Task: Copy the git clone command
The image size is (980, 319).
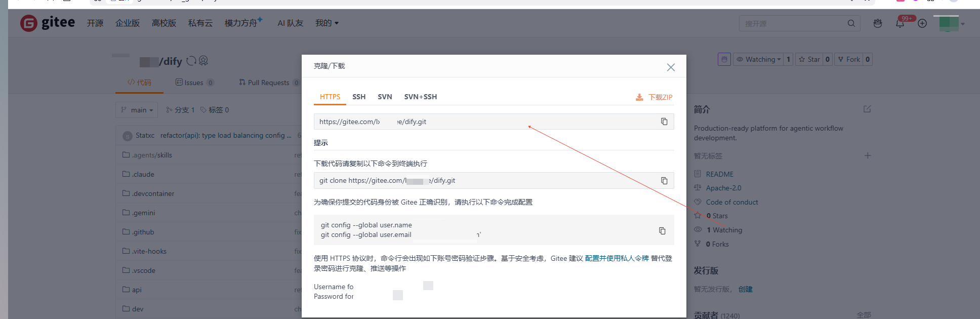Action: [x=664, y=181]
